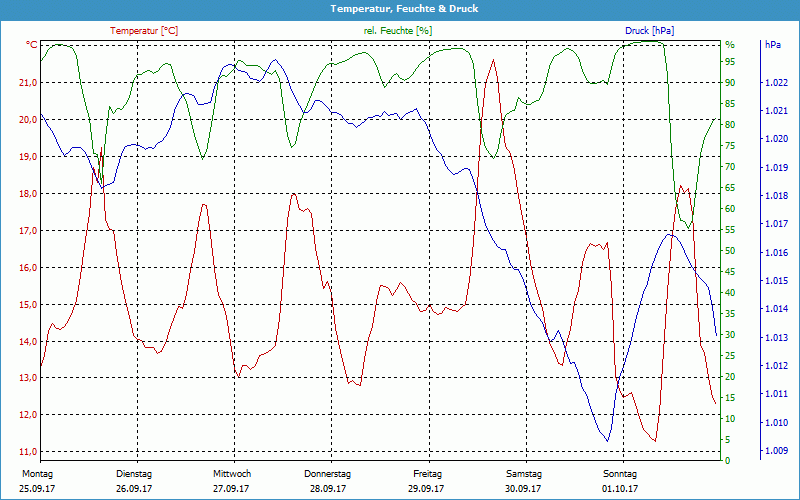800x500 pixels.
Task: Click the 11,0 temperature axis value
Action: coord(29,452)
